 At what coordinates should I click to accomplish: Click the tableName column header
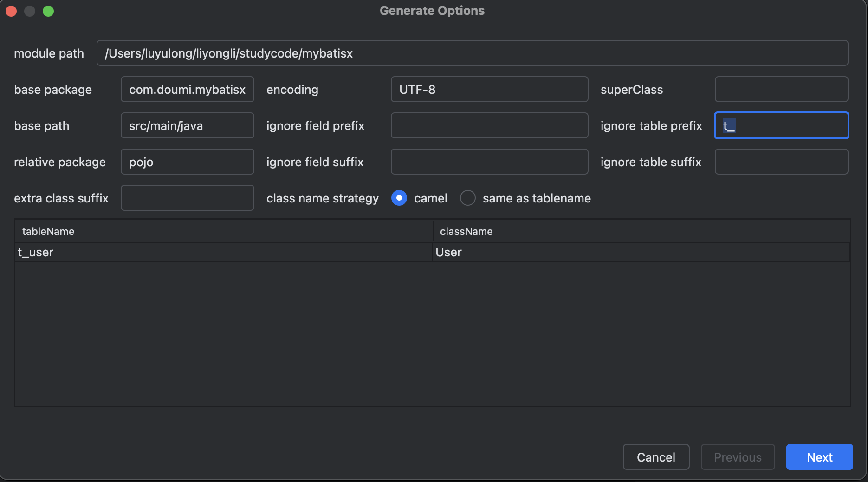coord(223,231)
